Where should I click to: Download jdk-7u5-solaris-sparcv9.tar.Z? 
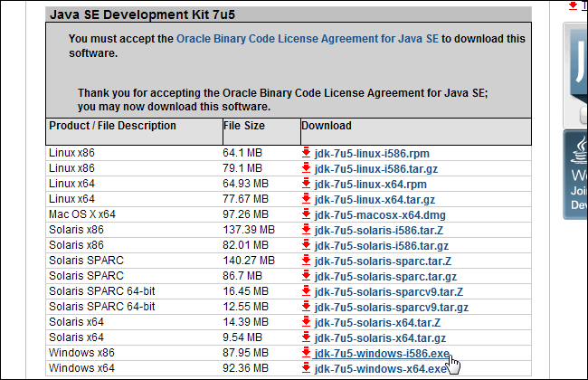coord(388,292)
